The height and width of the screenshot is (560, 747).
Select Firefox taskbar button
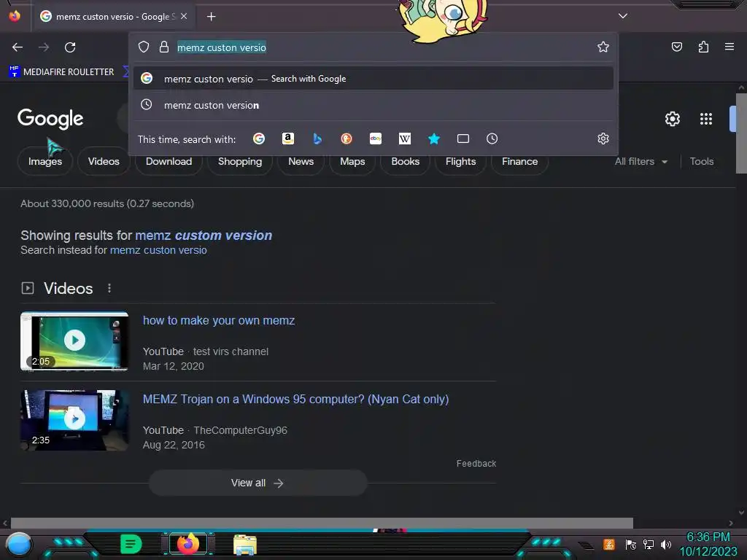point(187,544)
